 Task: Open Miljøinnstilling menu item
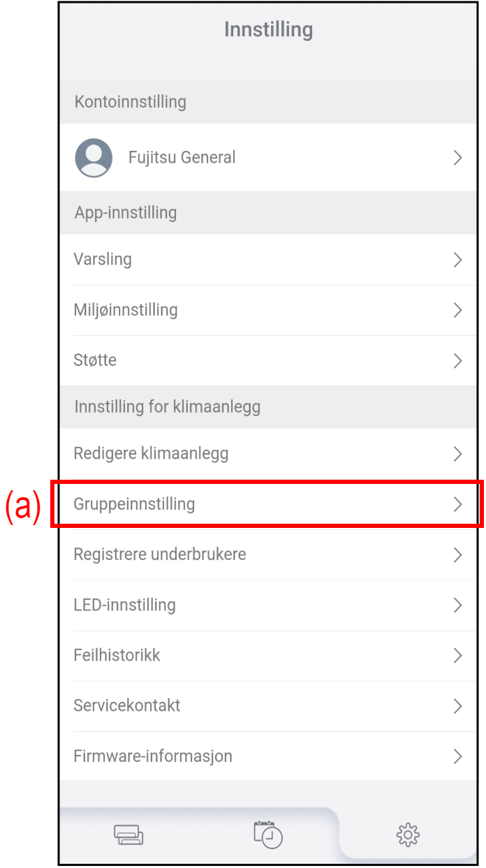(x=126, y=310)
